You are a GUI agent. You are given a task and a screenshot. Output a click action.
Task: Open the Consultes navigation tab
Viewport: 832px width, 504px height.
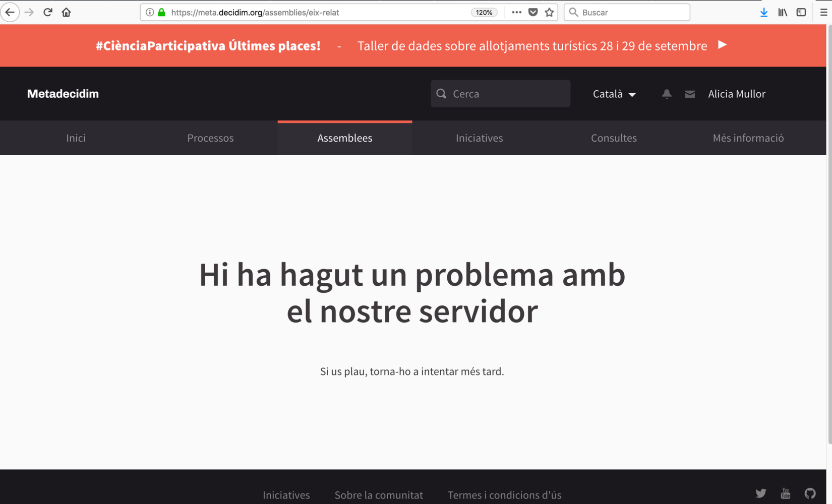pyautogui.click(x=614, y=138)
